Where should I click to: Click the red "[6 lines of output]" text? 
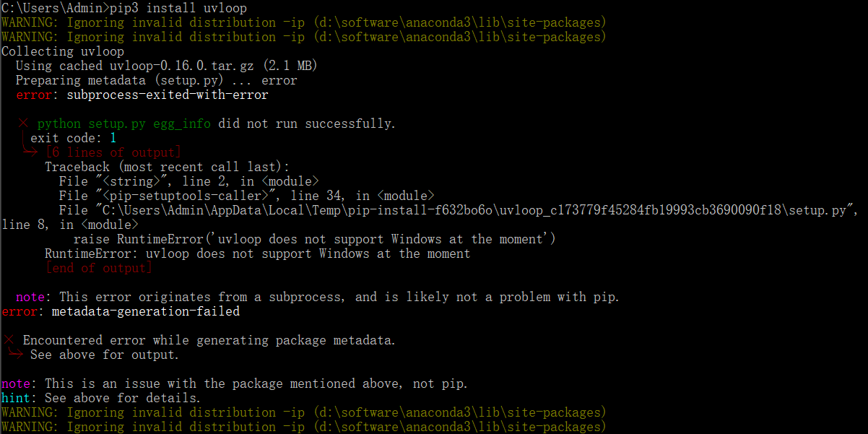click(113, 152)
